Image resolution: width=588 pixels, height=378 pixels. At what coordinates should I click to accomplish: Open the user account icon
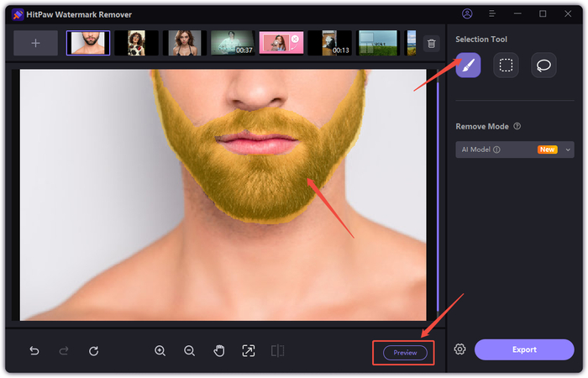[467, 14]
